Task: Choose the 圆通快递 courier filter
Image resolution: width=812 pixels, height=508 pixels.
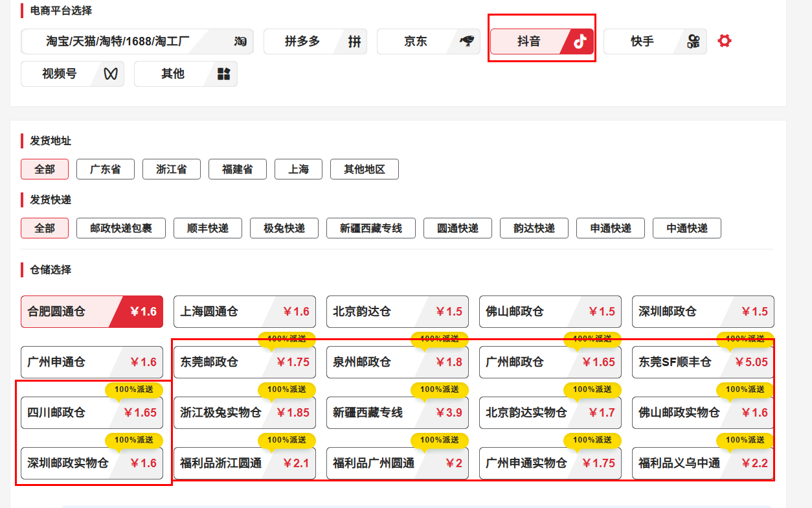Action: (458, 228)
